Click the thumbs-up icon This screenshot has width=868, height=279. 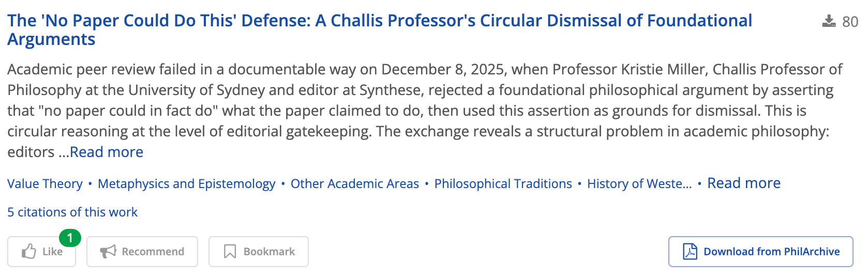(29, 252)
